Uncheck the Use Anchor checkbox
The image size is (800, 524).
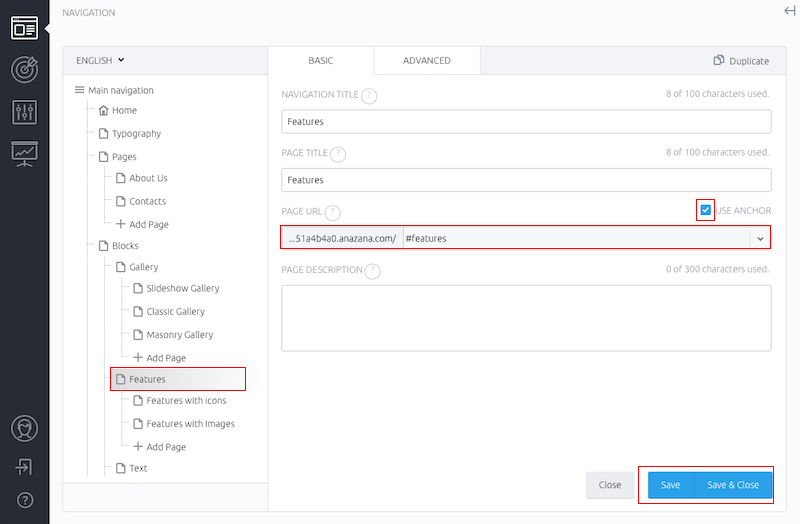pos(706,210)
